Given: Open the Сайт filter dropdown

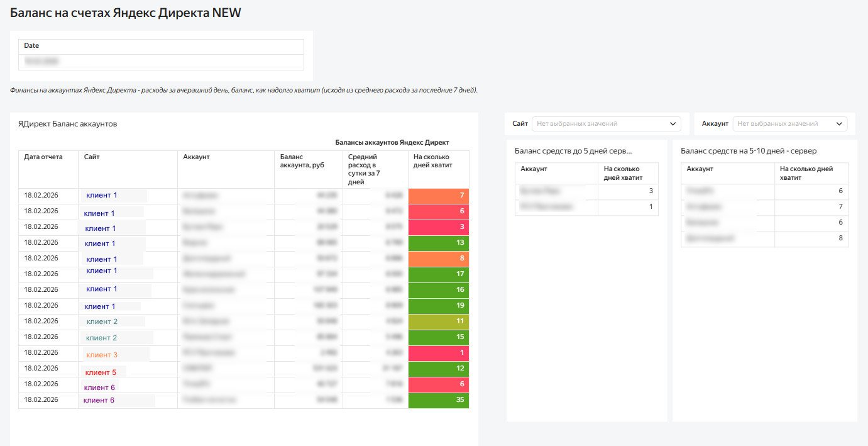Looking at the screenshot, I should 606,124.
